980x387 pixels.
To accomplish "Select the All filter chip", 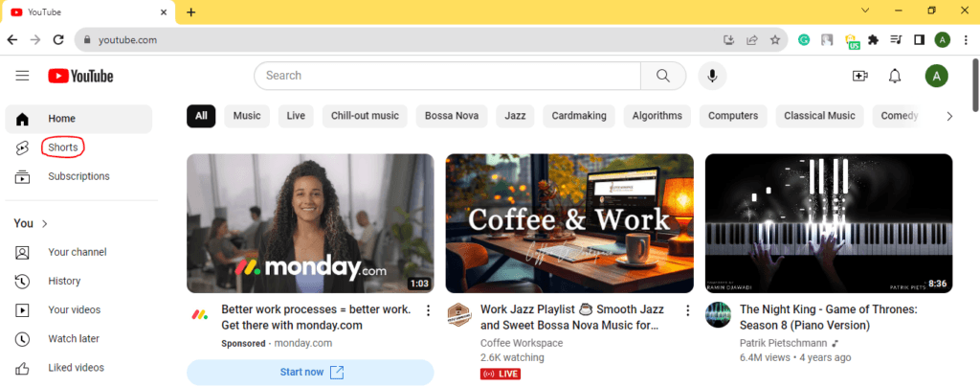I will coord(201,116).
